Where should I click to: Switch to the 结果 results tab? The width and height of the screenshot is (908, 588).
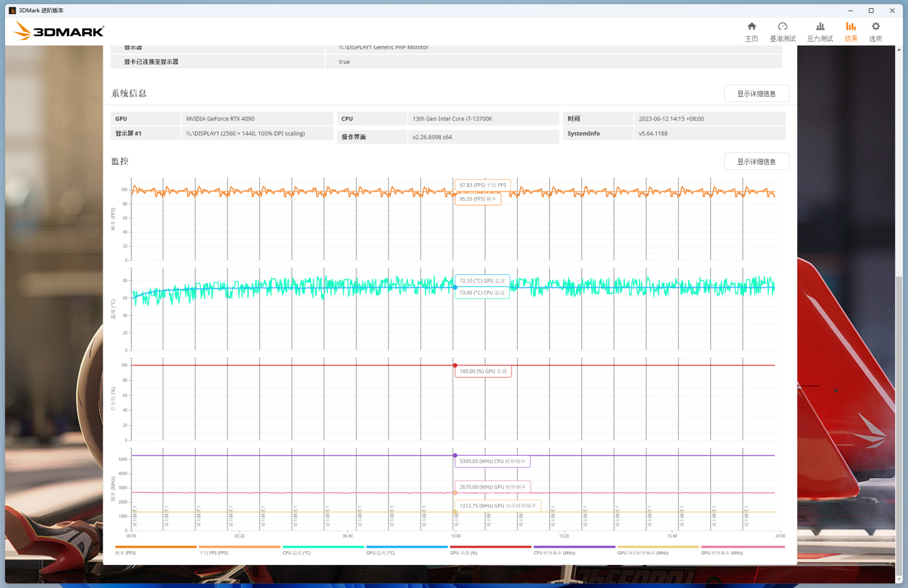[851, 31]
